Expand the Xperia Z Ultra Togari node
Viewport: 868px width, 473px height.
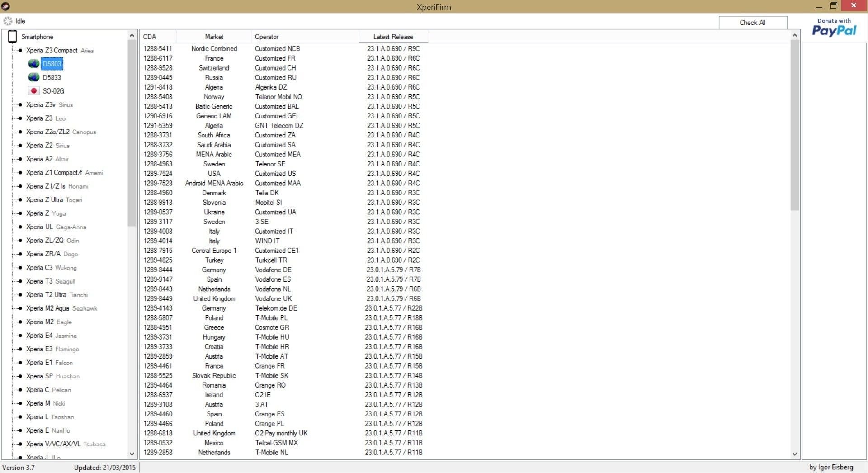coord(20,199)
